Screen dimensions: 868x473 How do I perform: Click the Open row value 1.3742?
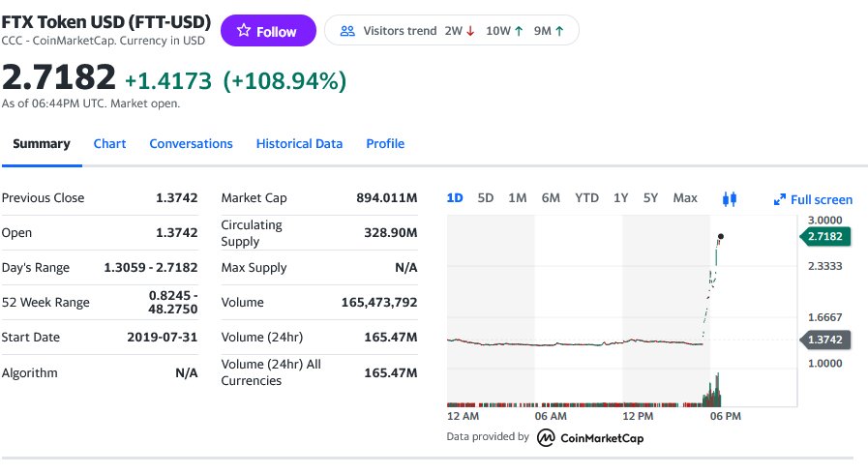click(x=176, y=233)
